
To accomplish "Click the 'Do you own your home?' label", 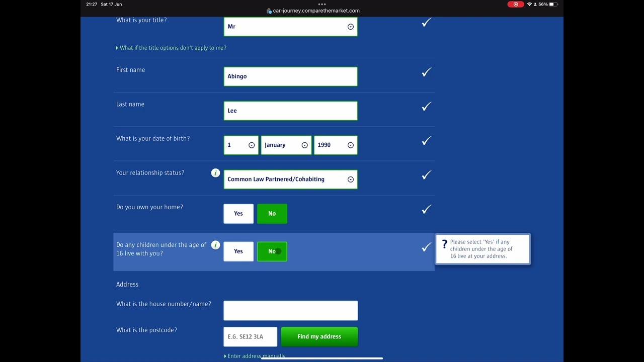I will click(x=149, y=207).
